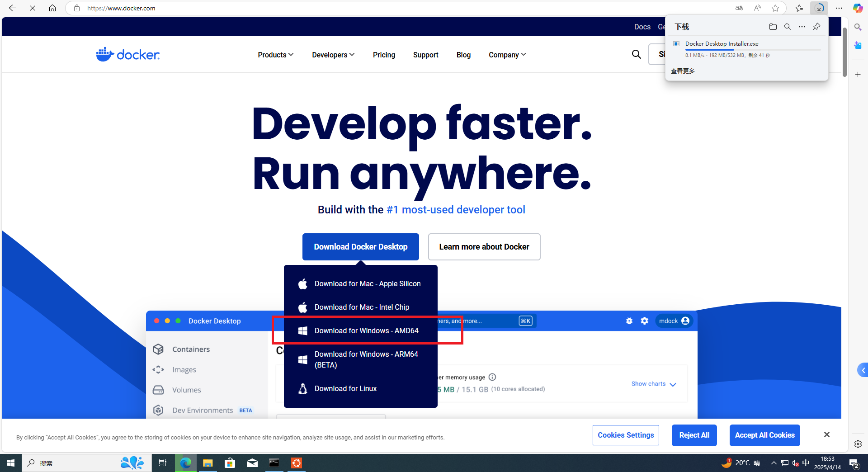868x472 pixels.
Task: Expand the Developers menu
Action: coord(333,55)
